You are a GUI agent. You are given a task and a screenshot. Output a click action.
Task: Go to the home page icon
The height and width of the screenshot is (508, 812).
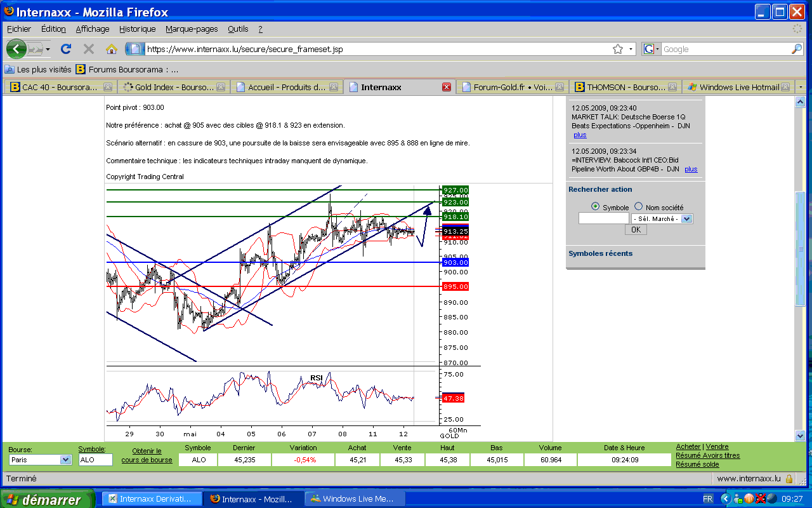[x=112, y=49]
